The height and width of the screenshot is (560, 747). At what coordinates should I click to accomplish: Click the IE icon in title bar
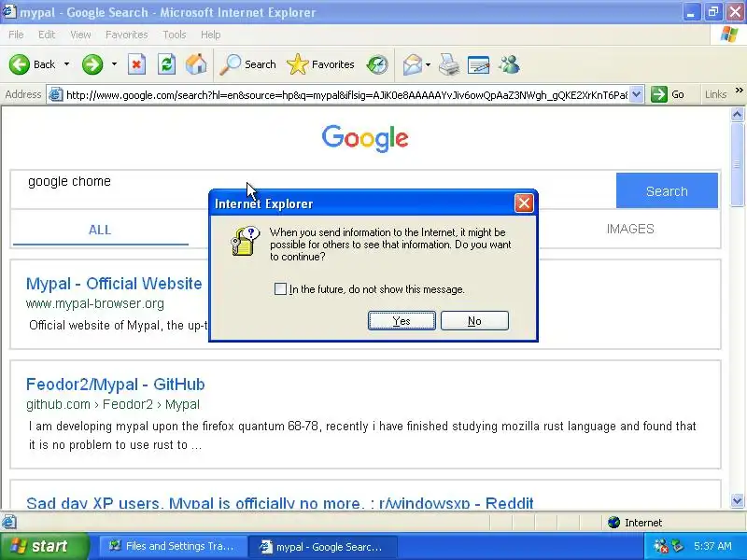(x=9, y=11)
